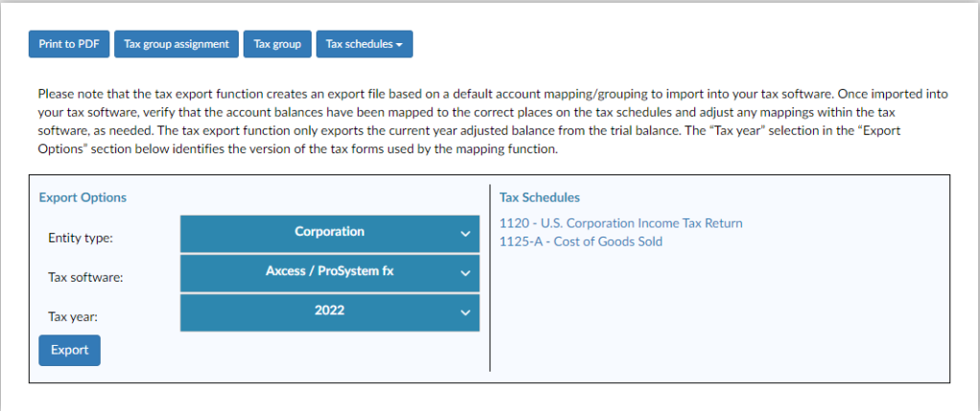Screen dimensions: 980x411
Task: Open 1125-A Cost of Goods Sold link
Action: 580,241
